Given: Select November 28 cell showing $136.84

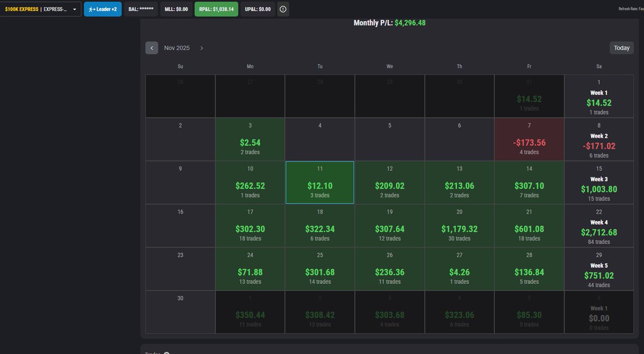Looking at the screenshot, I should (529, 269).
